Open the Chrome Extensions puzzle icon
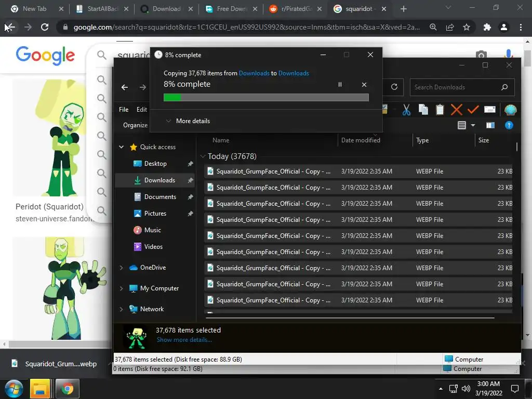The height and width of the screenshot is (399, 532). click(x=487, y=27)
